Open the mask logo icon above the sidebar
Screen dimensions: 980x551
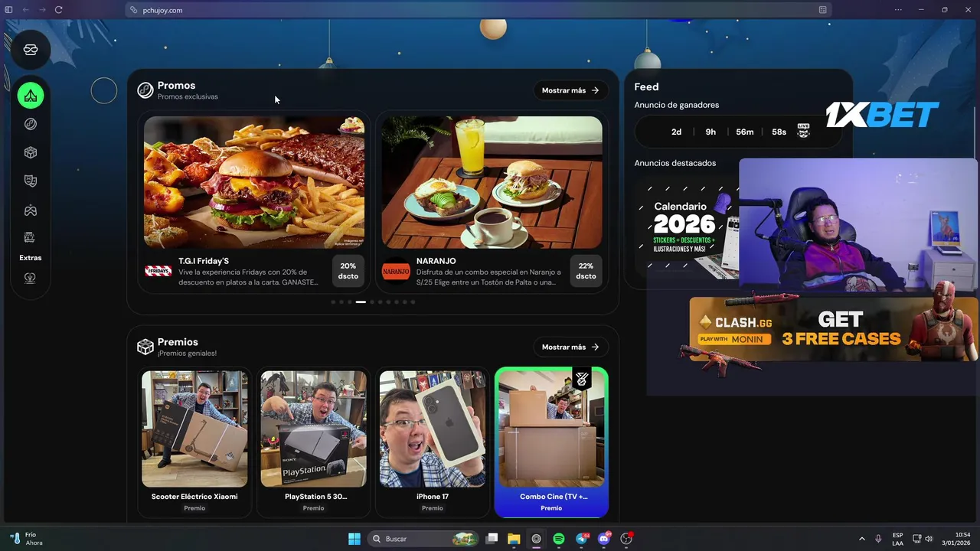click(31, 50)
